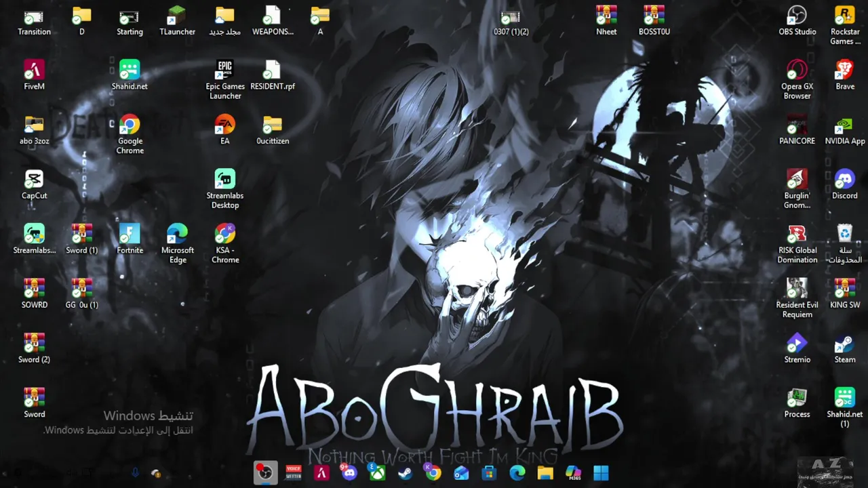Open the RISK Global Domination shortcut
This screenshot has width=868, height=488.
797,244
